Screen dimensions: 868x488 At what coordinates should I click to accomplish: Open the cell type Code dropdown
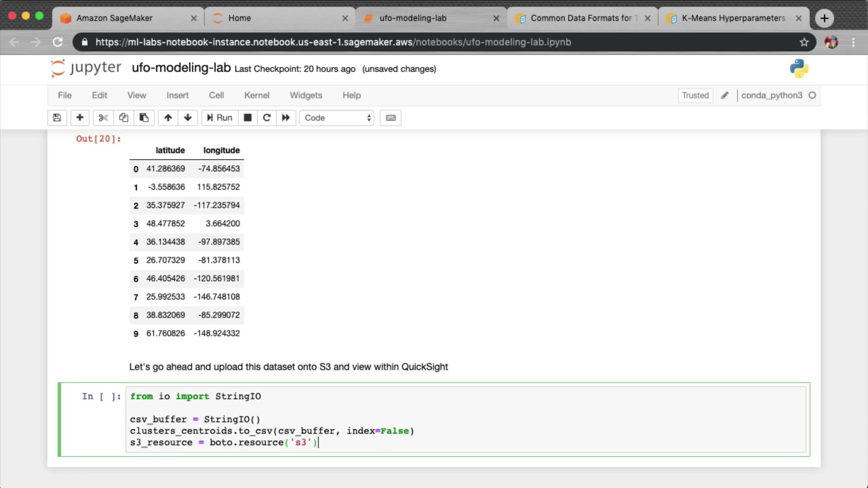coord(337,118)
